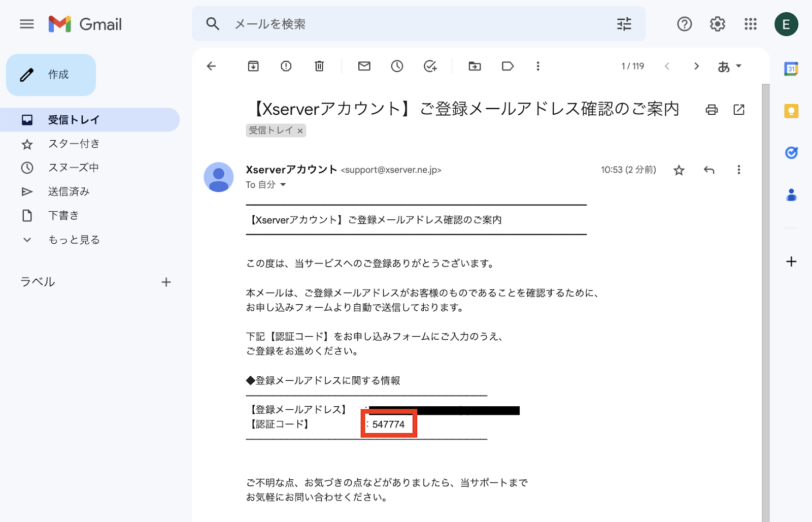
Task: Open Google apps grid
Action: pos(751,24)
